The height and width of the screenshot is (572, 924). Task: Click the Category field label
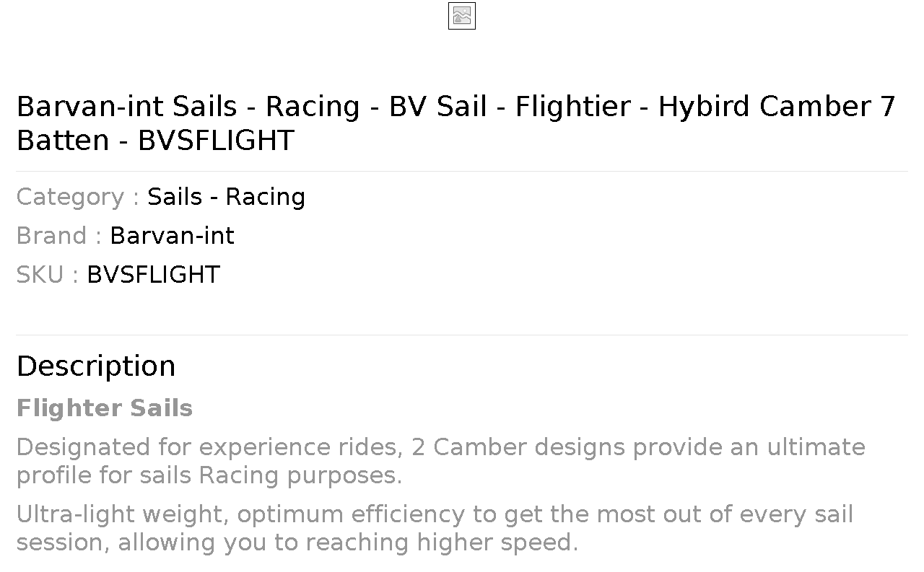pos(78,197)
